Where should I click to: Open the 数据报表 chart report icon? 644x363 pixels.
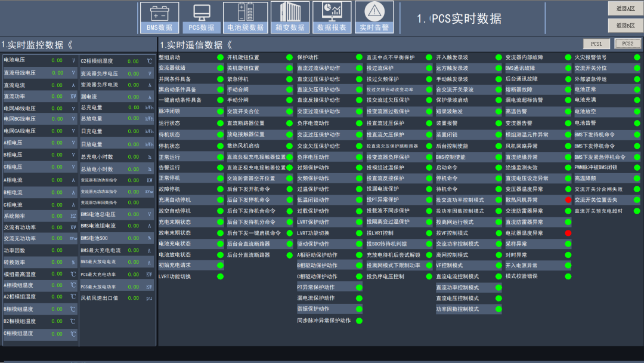332,17
